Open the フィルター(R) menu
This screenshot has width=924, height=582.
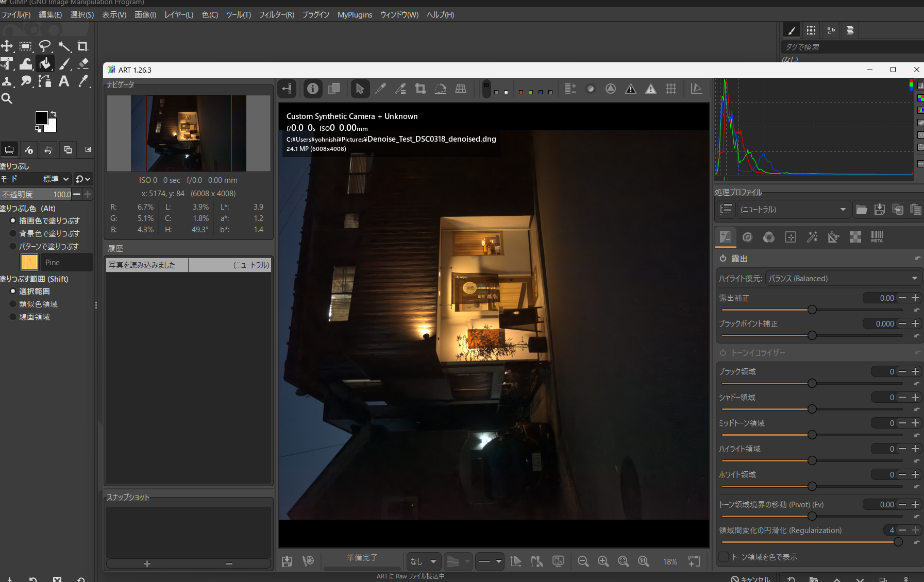(276, 14)
